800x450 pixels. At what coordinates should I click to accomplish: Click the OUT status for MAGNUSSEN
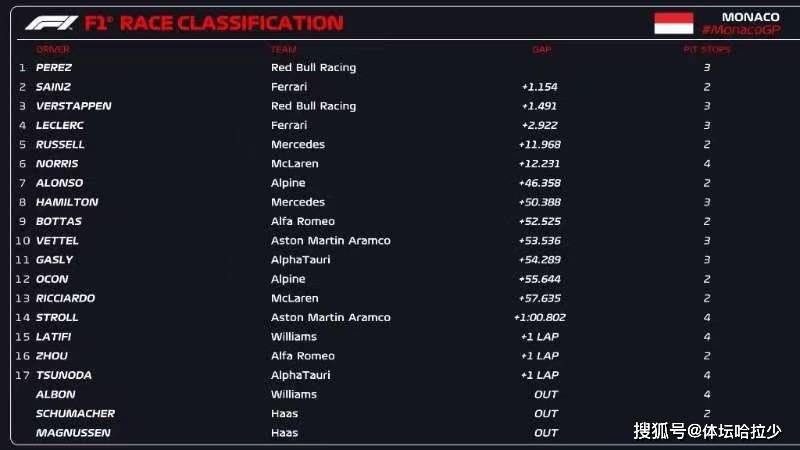(x=546, y=433)
